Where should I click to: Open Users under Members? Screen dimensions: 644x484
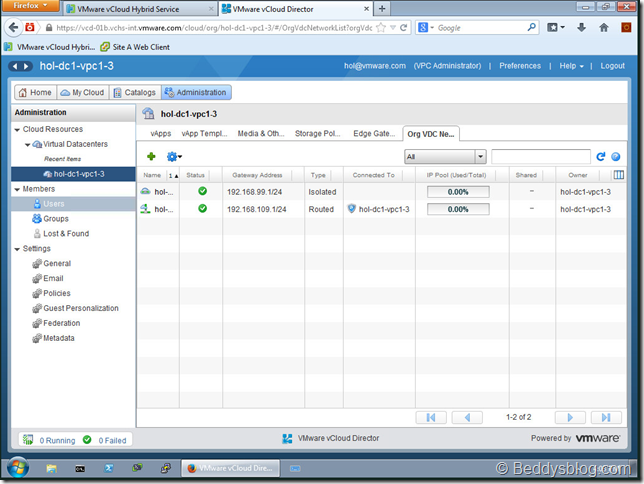[x=73, y=204]
